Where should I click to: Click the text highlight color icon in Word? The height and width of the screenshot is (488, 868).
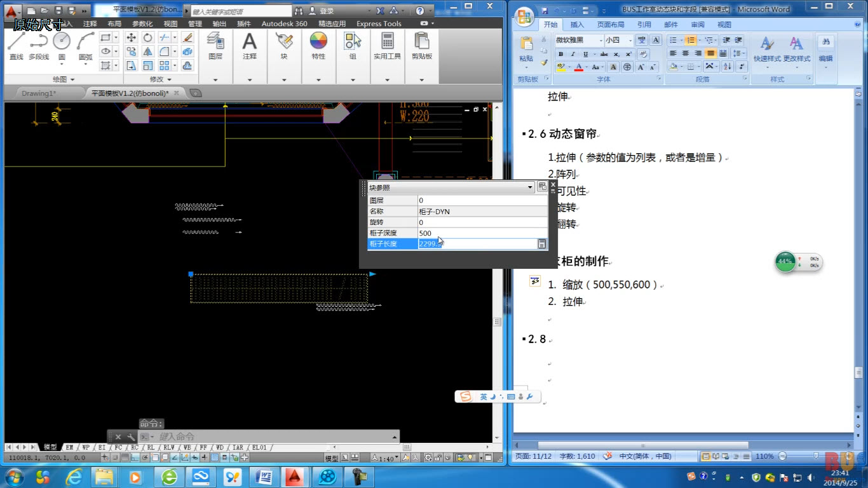[560, 67]
